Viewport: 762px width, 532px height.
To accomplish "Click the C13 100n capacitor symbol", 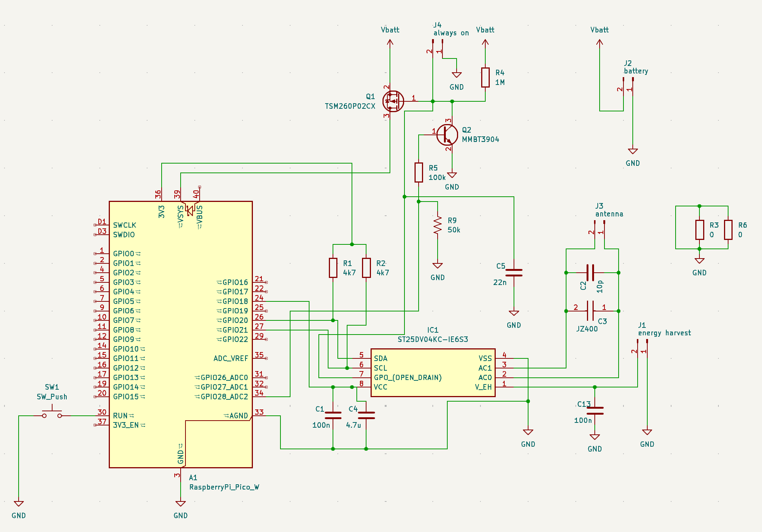I will pos(595,411).
